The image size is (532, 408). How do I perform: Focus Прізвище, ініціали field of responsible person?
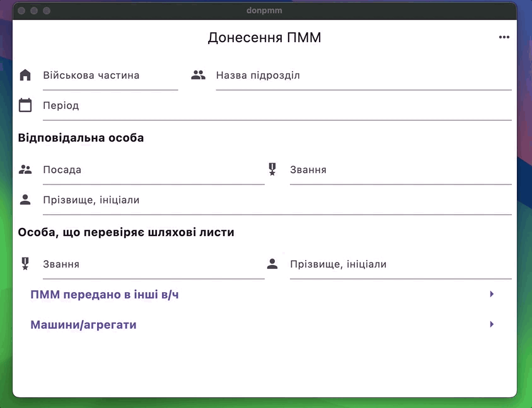click(277, 200)
